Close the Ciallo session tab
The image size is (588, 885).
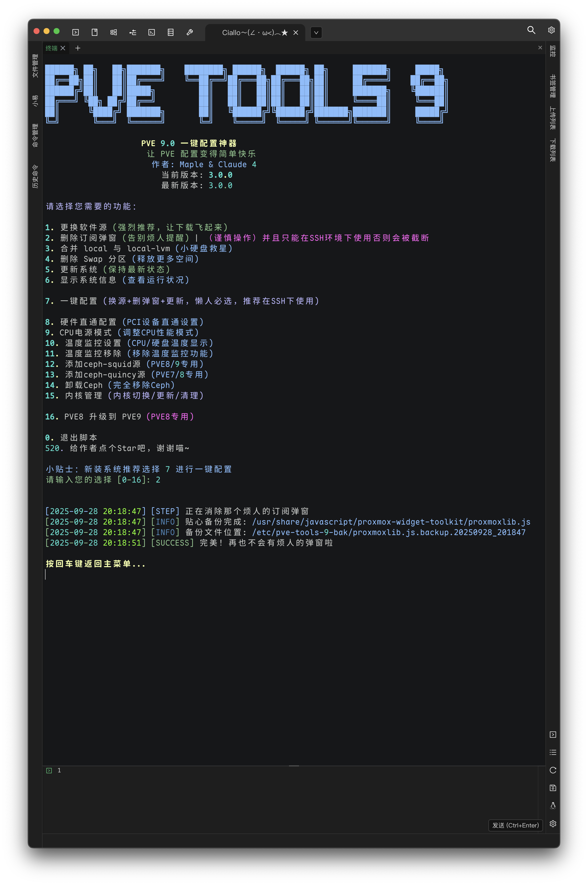(296, 33)
